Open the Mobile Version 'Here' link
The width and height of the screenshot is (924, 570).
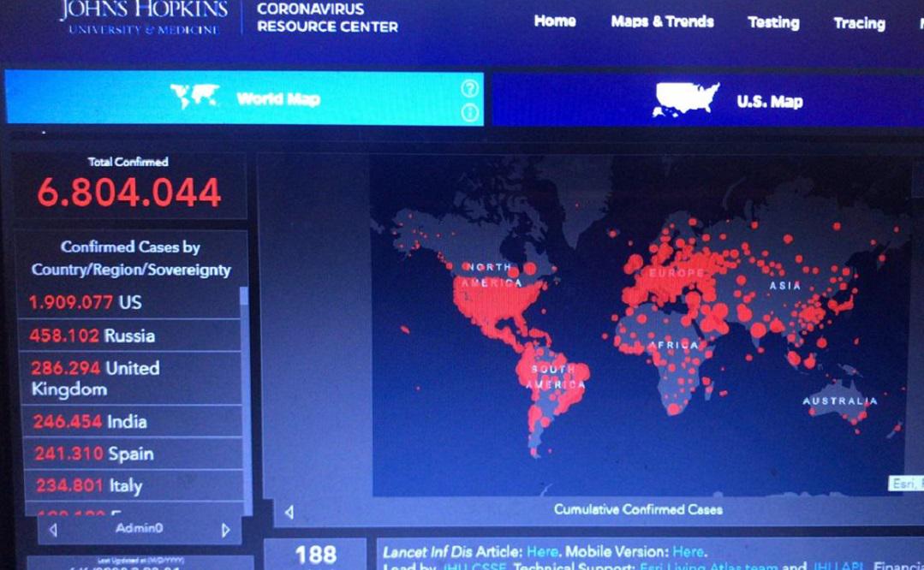[688, 552]
